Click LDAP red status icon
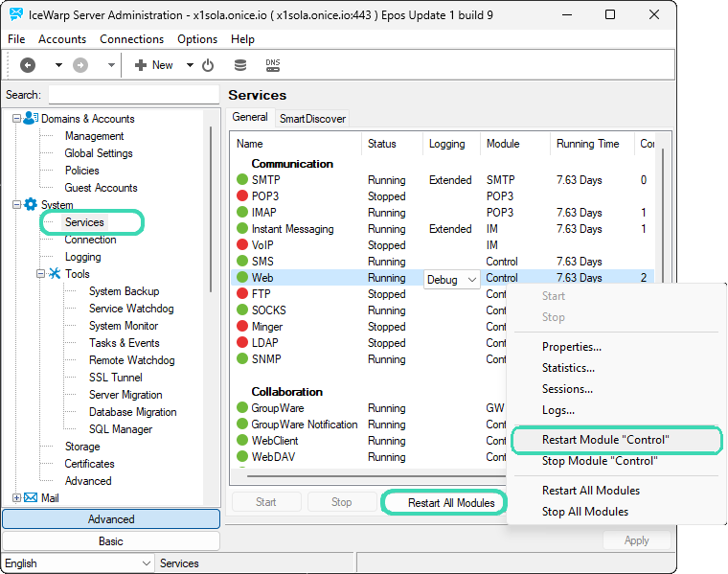Viewport: 728px width, 574px height. (x=242, y=342)
